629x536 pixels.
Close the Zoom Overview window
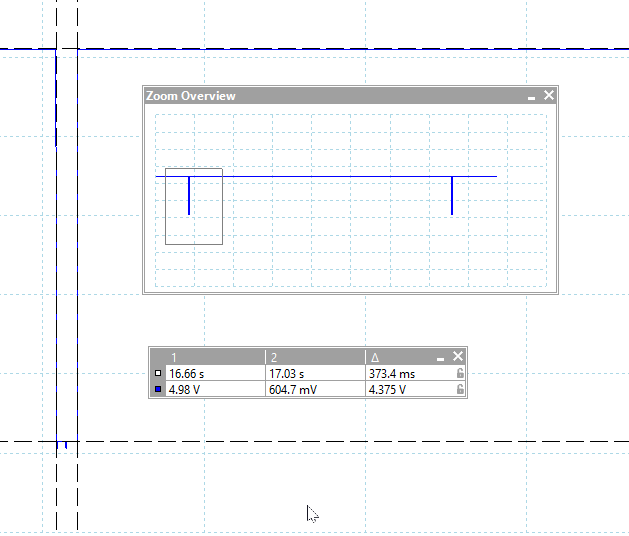click(548, 96)
